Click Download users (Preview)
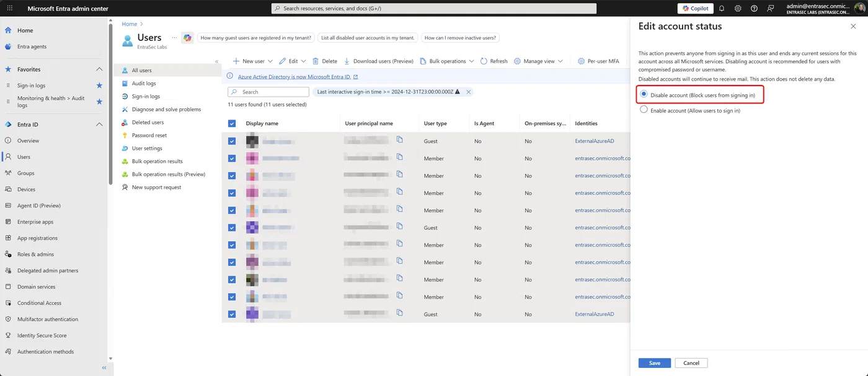The image size is (868, 376). [379, 61]
